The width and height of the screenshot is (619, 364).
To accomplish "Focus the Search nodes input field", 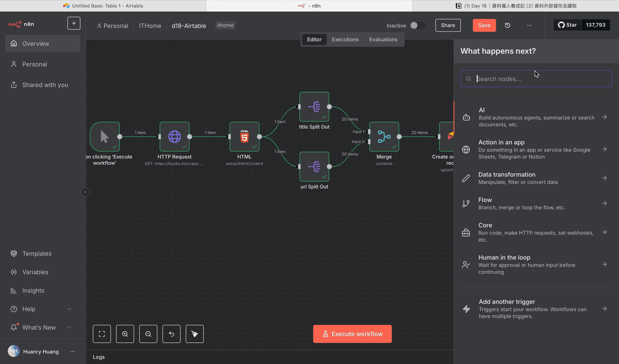I will tap(536, 79).
